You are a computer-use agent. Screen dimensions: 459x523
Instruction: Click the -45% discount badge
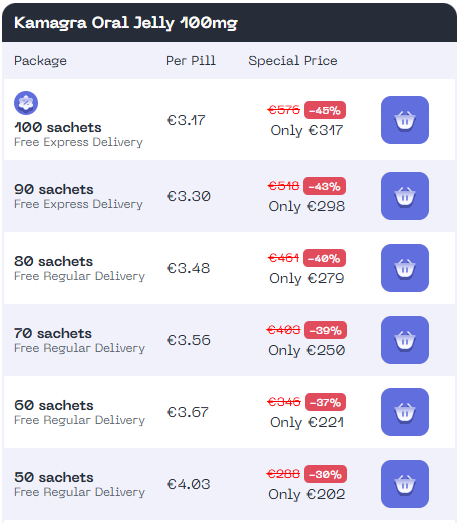[x=325, y=110]
